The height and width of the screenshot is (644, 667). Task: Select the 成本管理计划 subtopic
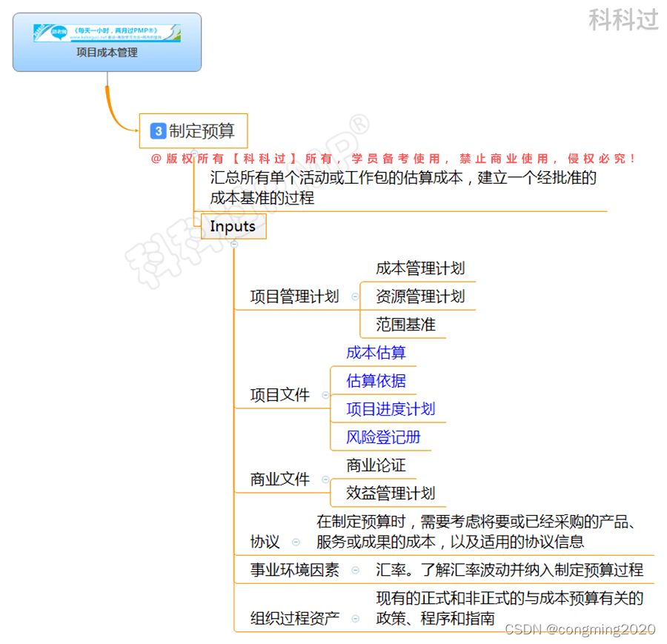(421, 268)
